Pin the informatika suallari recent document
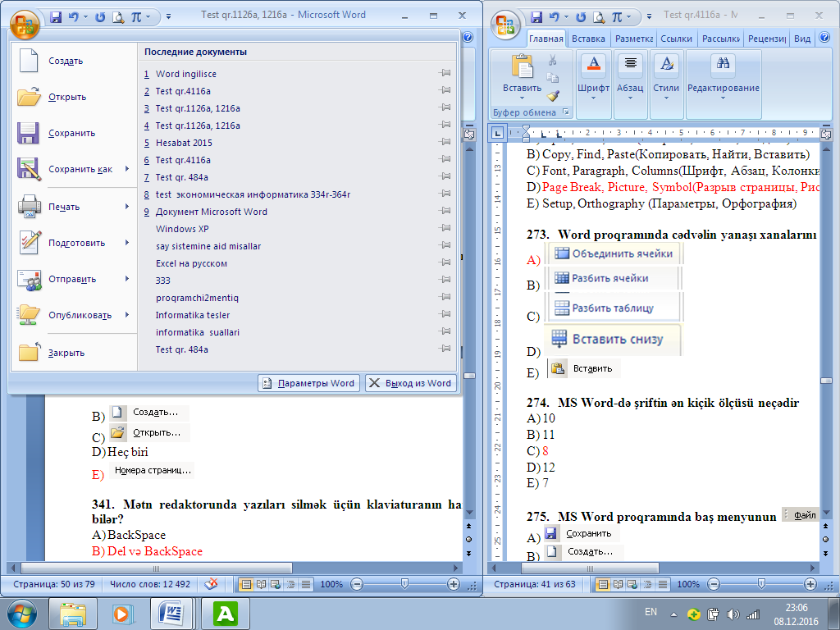The image size is (840, 630). coord(445,331)
